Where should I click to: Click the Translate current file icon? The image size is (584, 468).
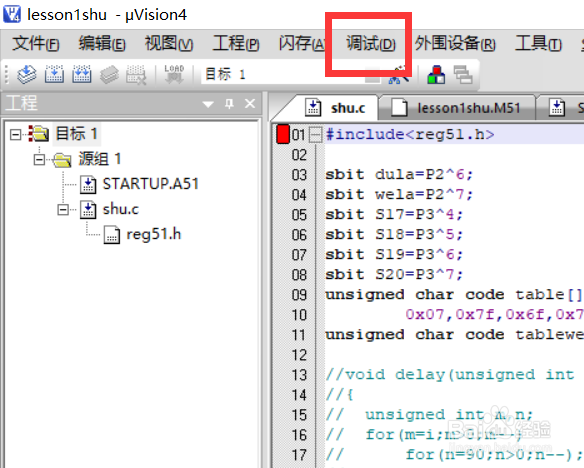pos(26,74)
